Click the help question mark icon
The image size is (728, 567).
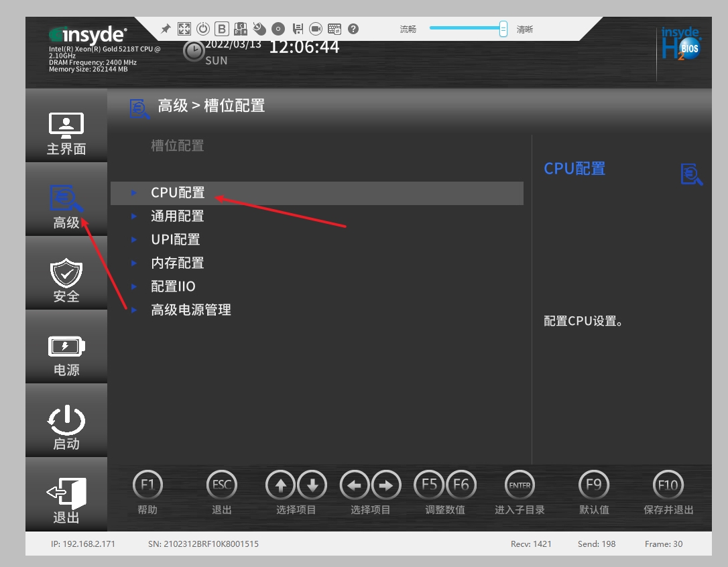pos(353,29)
